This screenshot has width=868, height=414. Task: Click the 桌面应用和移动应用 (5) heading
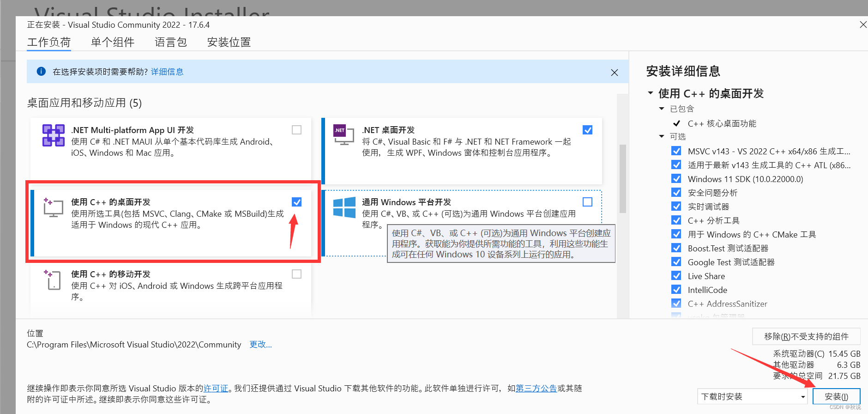(x=84, y=103)
